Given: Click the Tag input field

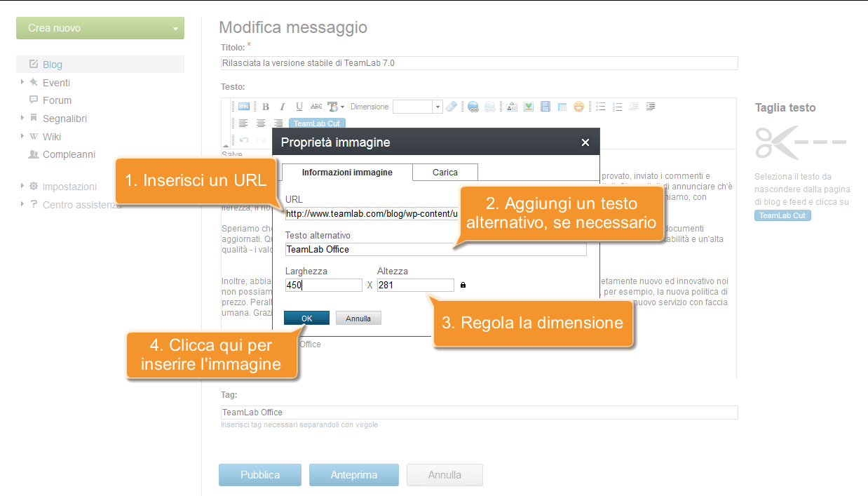Looking at the screenshot, I should click(479, 413).
